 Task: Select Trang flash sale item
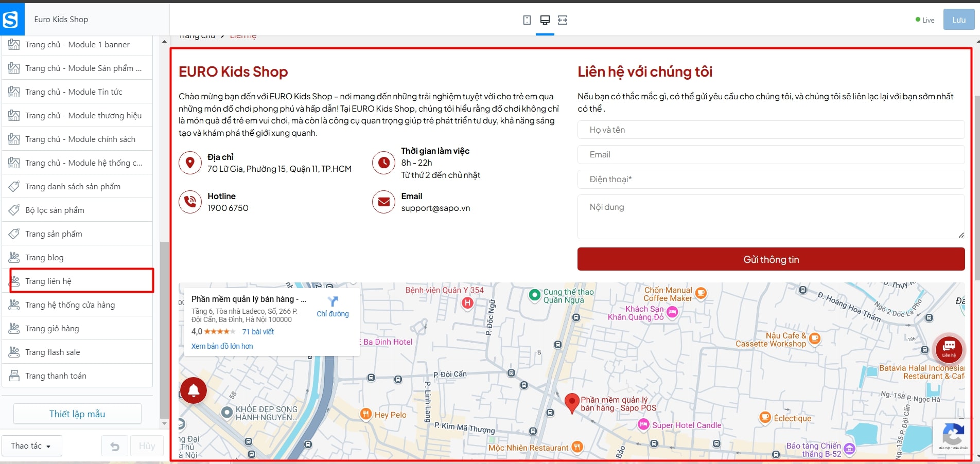point(77,352)
